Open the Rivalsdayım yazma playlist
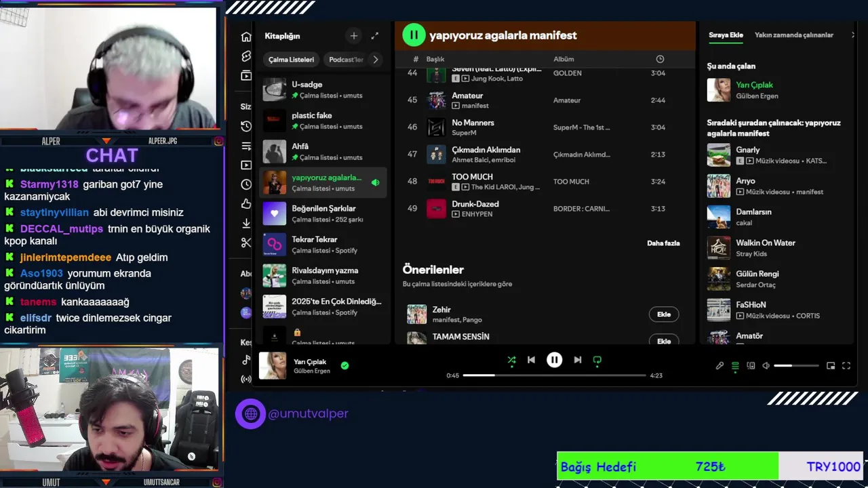The height and width of the screenshot is (488, 868). point(323,276)
